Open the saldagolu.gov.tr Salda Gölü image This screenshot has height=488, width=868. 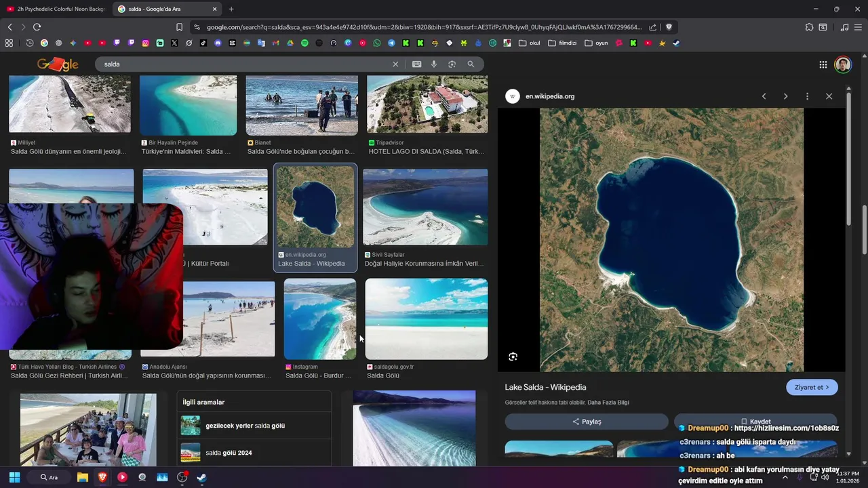pyautogui.click(x=427, y=319)
